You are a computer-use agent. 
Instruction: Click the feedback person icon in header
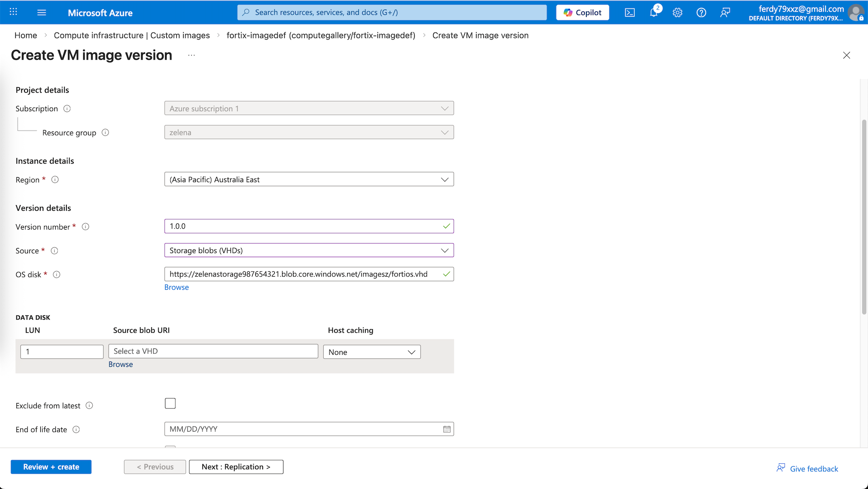725,13
